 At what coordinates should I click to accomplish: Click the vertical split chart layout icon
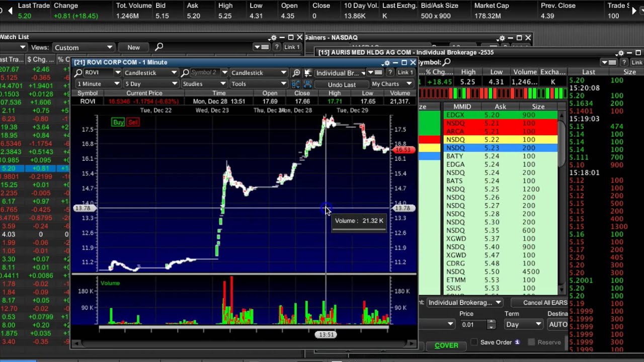pos(296,84)
